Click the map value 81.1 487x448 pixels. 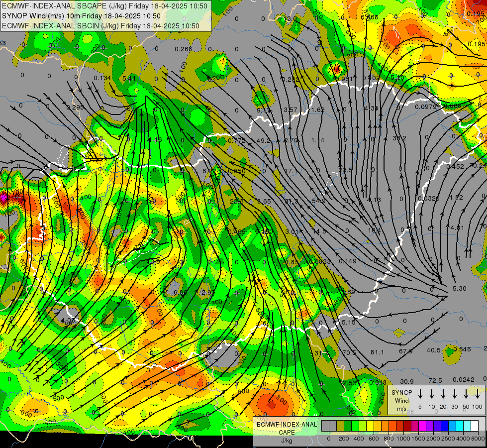[x=377, y=352]
